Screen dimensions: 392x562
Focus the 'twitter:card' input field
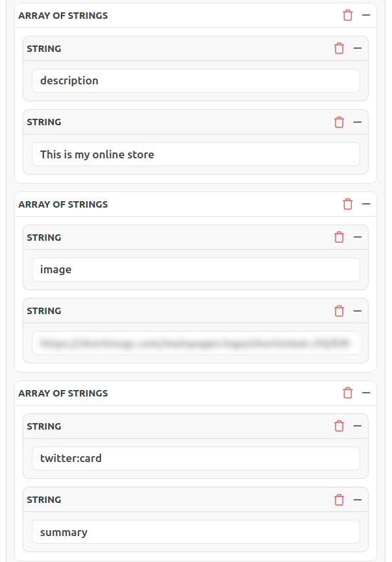[195, 459]
